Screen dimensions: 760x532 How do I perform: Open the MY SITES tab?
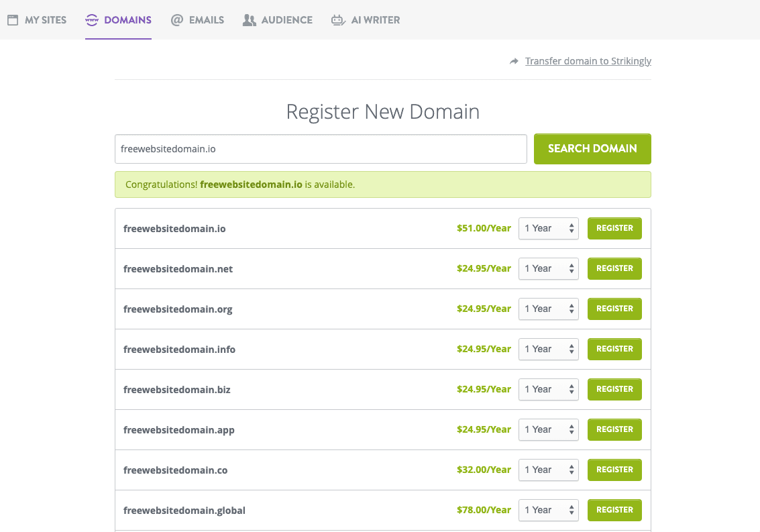tap(37, 19)
